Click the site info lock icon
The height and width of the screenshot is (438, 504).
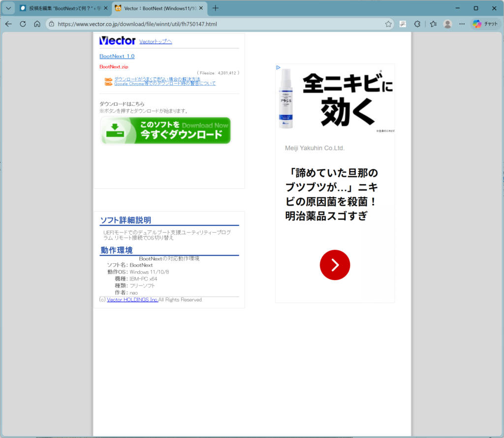tap(52, 24)
